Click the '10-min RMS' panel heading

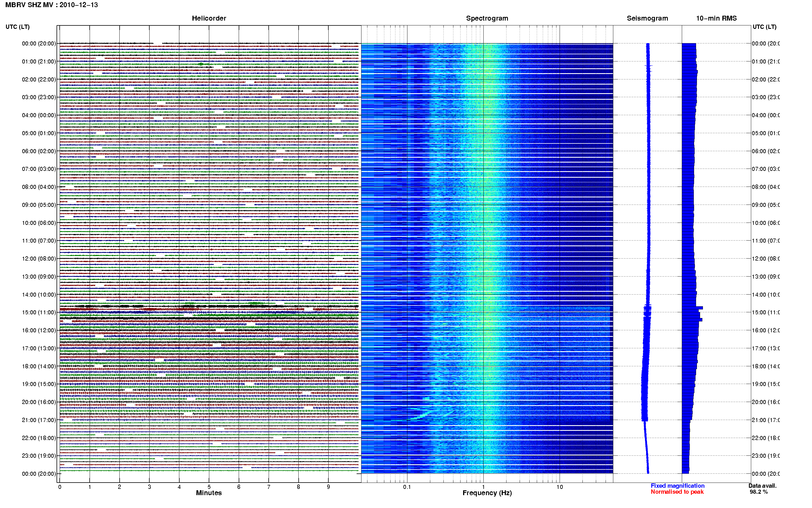716,19
